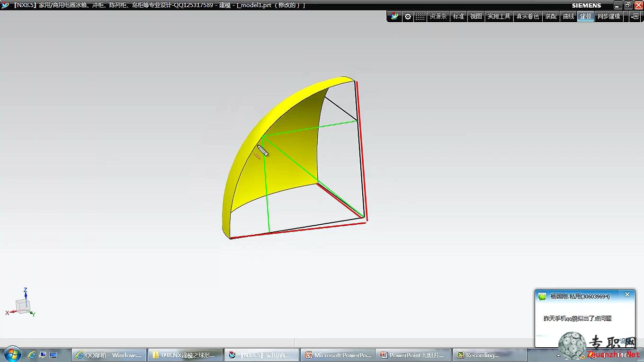Select the 真实着色 tab
The height and width of the screenshot is (362, 644).
(528, 17)
